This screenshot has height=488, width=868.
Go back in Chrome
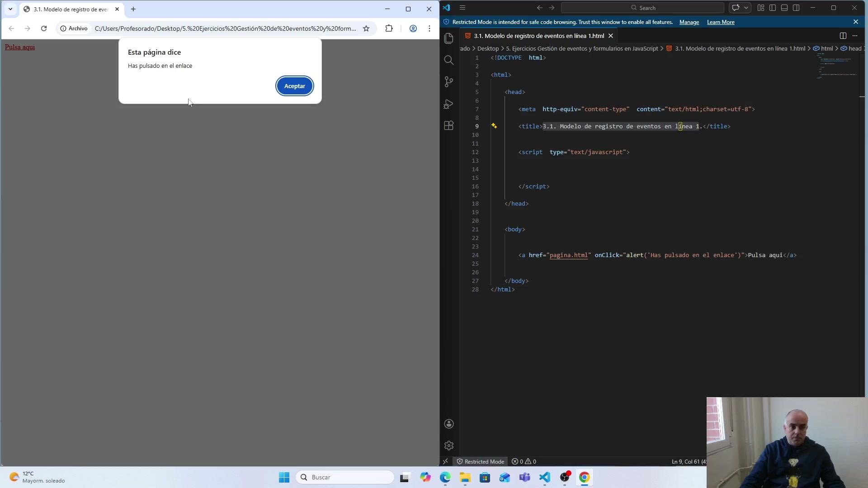11,28
